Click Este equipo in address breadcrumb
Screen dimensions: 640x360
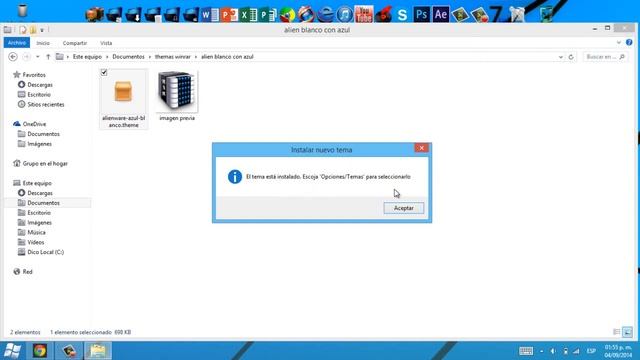pyautogui.click(x=87, y=57)
